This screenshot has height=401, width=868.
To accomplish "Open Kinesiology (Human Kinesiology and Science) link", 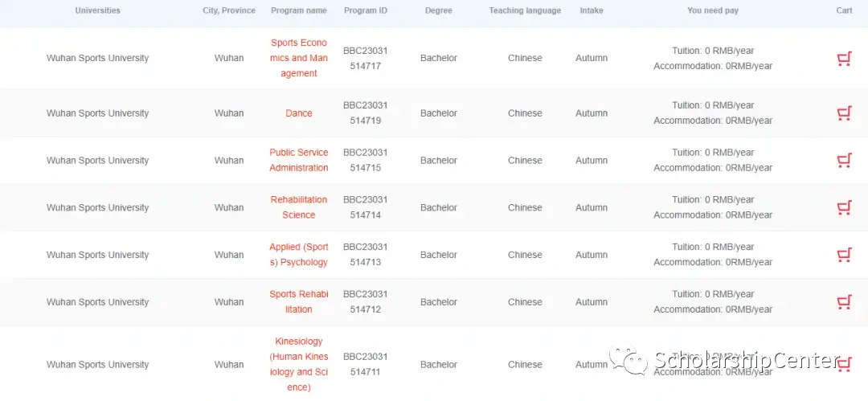I will point(299,365).
